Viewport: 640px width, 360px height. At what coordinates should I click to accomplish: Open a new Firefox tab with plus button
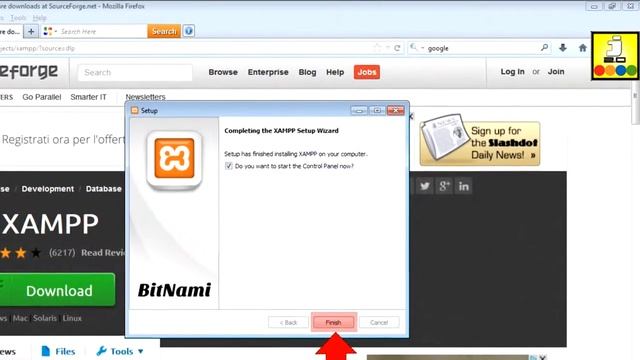pos(31,31)
